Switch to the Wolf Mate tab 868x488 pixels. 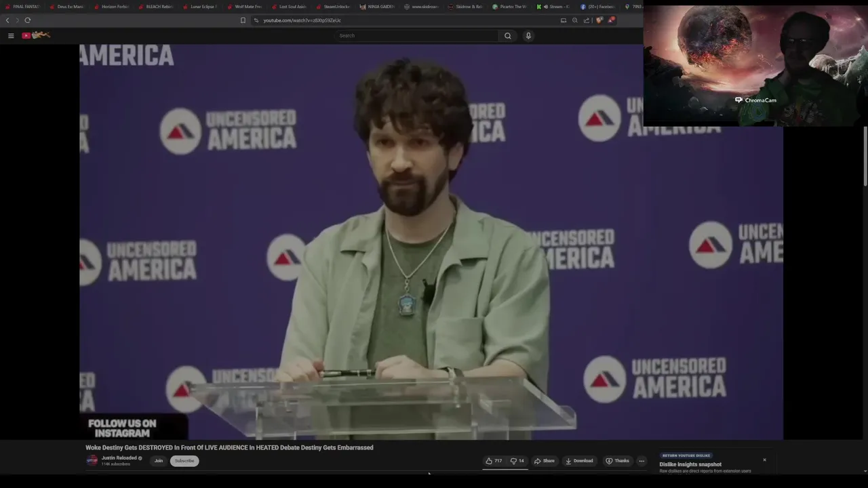point(245,7)
